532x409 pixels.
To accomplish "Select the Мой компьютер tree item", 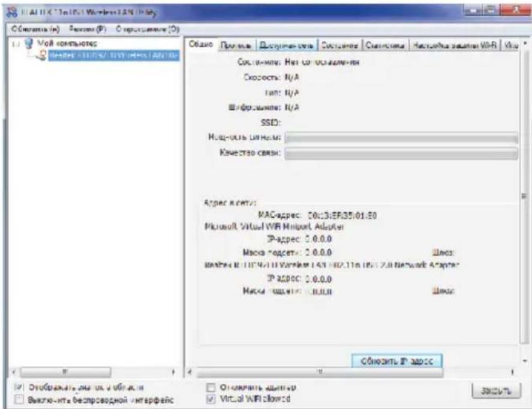I will tap(67, 43).
